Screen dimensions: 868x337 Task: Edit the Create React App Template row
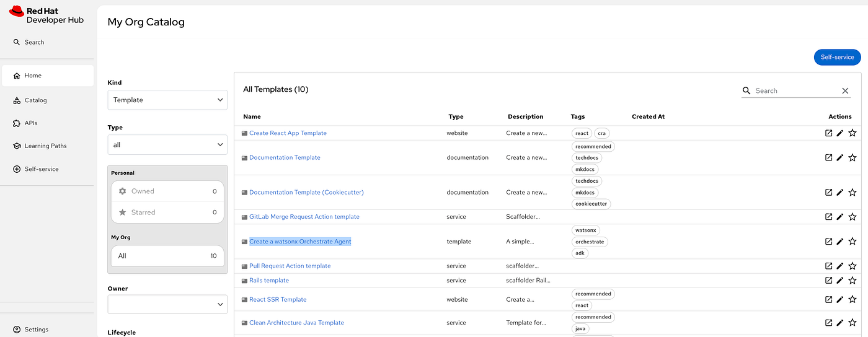840,133
